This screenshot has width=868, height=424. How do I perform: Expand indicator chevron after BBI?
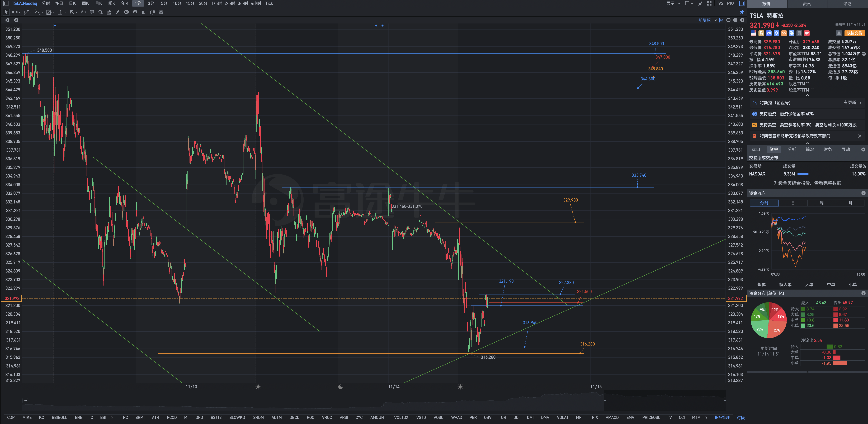(x=112, y=418)
